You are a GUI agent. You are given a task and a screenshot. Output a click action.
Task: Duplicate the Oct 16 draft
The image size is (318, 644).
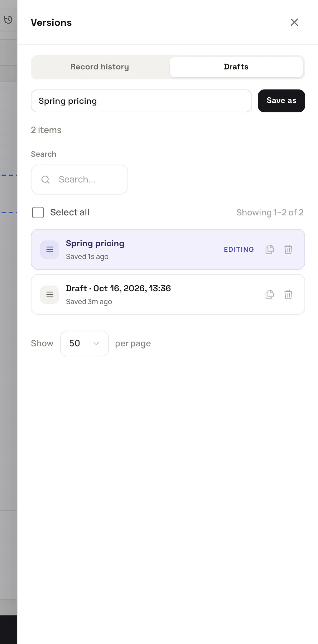tap(270, 294)
